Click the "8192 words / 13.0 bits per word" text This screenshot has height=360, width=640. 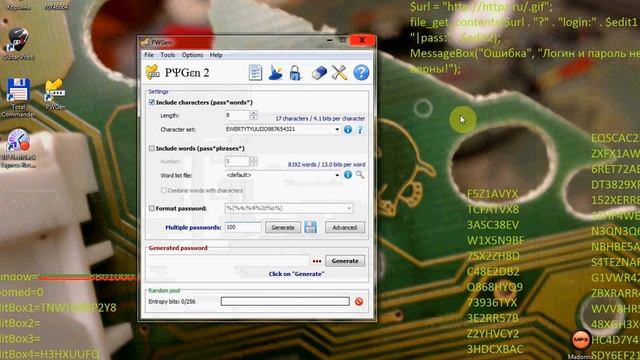(327, 164)
